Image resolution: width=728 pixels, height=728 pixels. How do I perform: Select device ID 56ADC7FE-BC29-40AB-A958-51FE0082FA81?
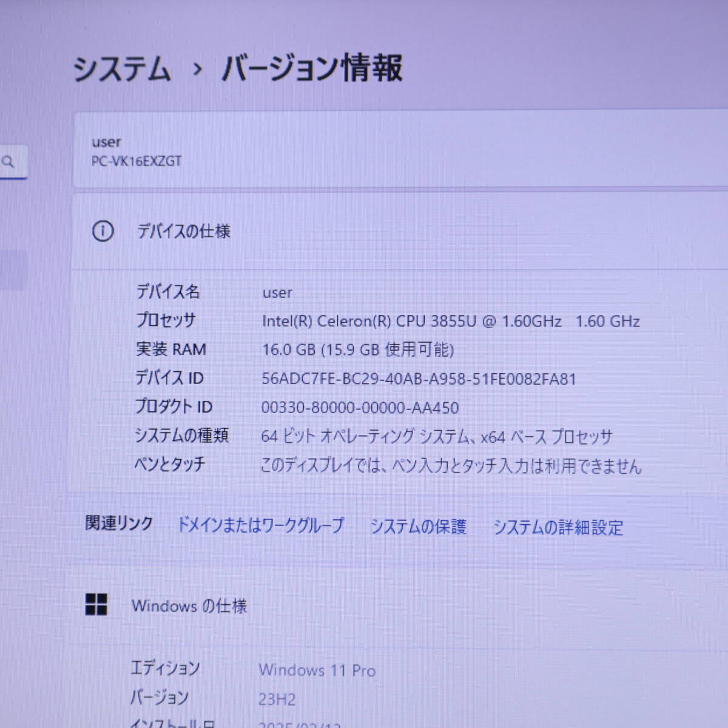pos(419,379)
